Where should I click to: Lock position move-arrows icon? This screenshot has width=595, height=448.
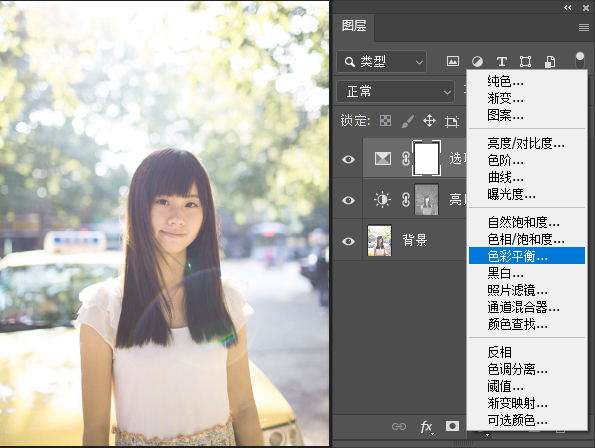click(429, 121)
